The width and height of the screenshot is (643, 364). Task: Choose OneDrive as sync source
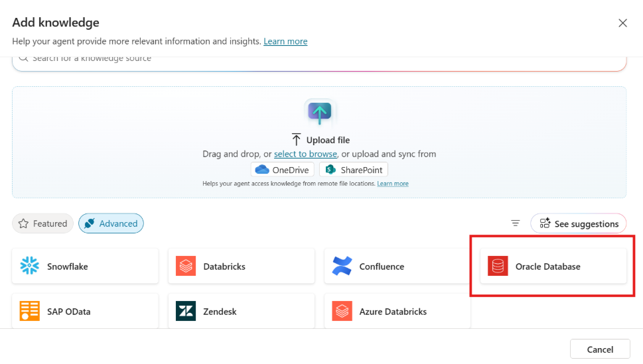click(283, 170)
